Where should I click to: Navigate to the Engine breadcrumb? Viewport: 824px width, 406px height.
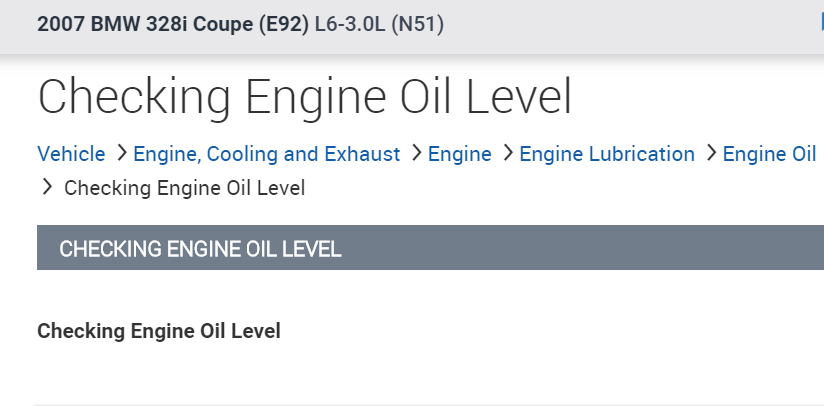click(460, 154)
